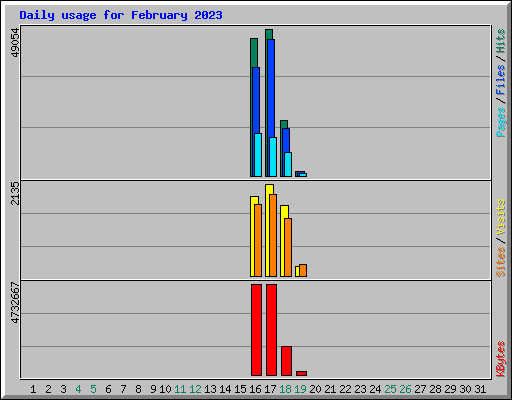Click day label 12 on the axis
512x400 pixels.
(195, 389)
